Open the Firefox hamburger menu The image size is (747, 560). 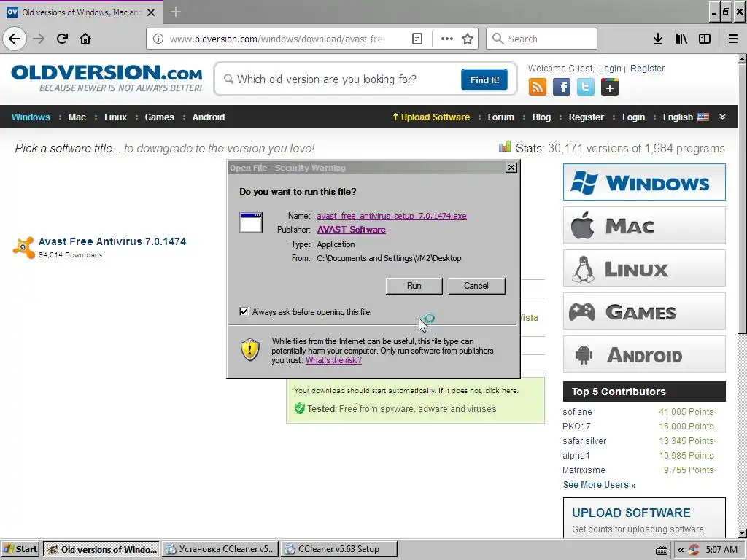[x=733, y=39]
